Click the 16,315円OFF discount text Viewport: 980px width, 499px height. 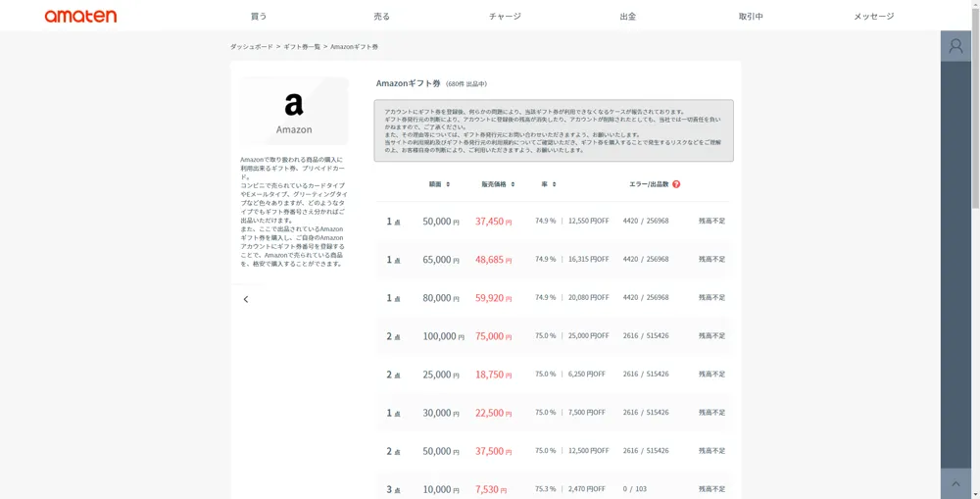point(588,259)
